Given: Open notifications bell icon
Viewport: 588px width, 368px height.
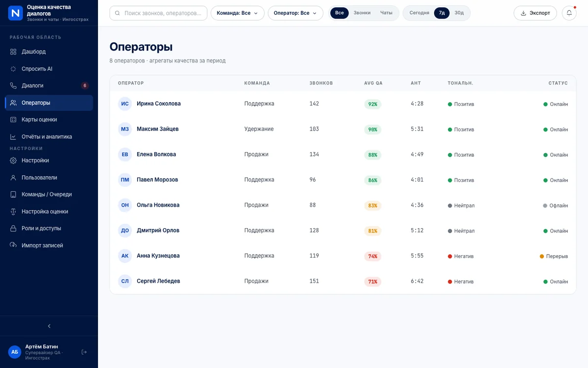Looking at the screenshot, I should tap(569, 13).
